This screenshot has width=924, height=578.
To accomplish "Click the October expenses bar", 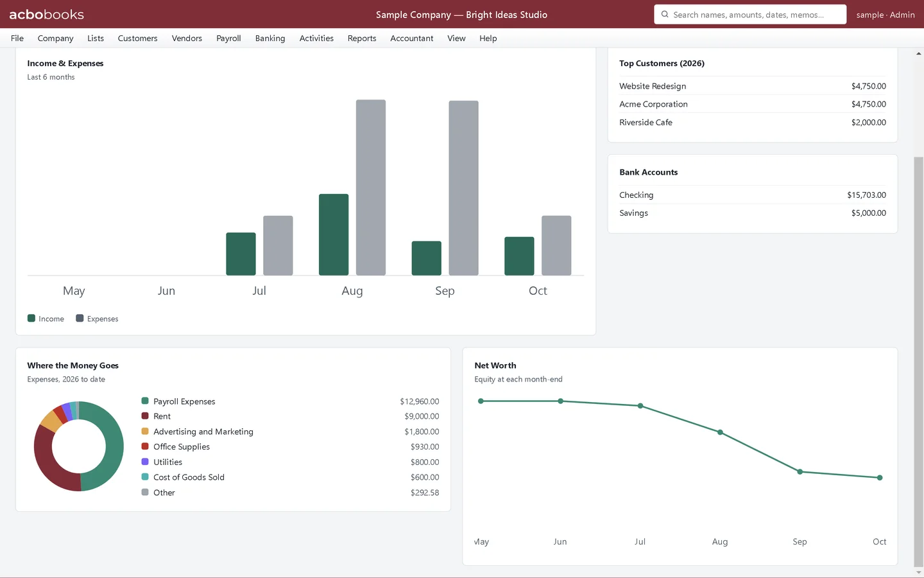I will [x=556, y=245].
